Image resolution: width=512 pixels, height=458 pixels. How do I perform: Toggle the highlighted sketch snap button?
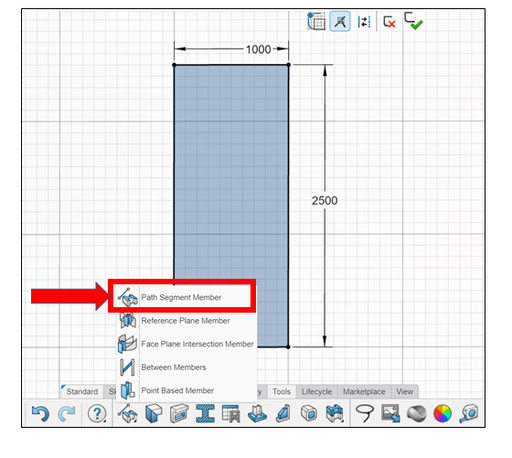[x=340, y=21]
